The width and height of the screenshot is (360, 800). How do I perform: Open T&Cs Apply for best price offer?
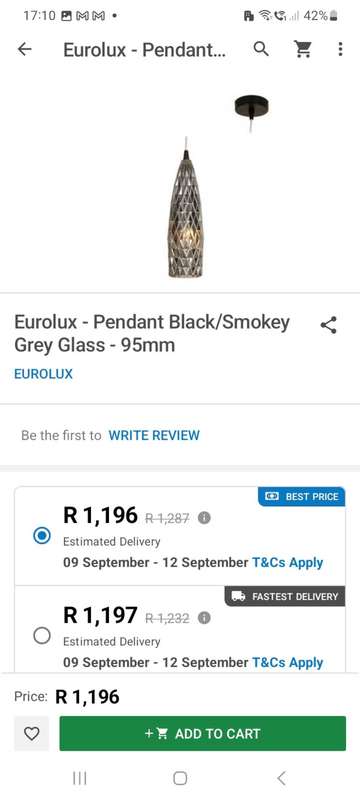288,563
